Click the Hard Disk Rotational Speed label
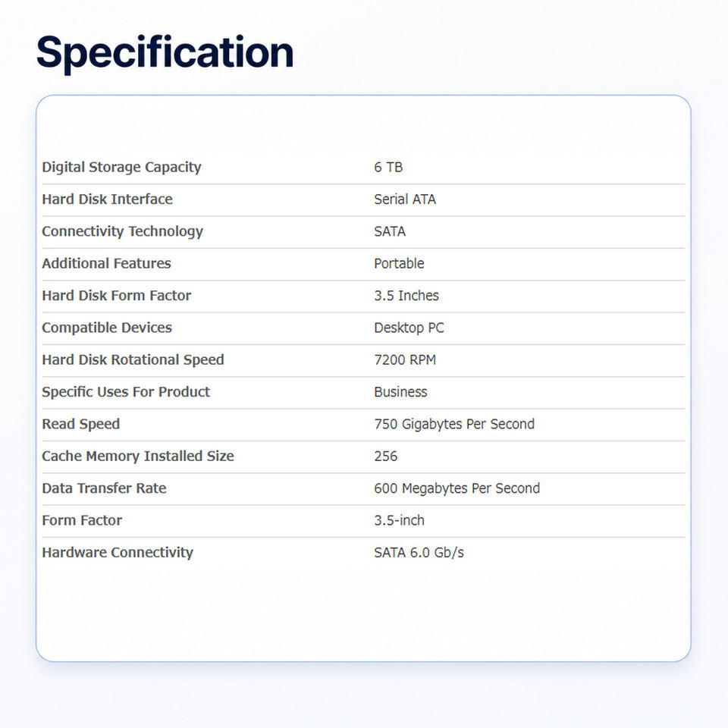The image size is (728, 728). 133,359
